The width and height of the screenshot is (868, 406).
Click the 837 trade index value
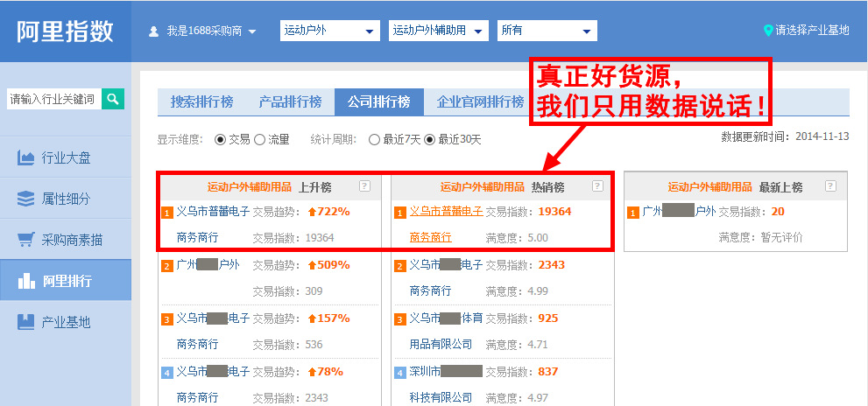tap(548, 371)
